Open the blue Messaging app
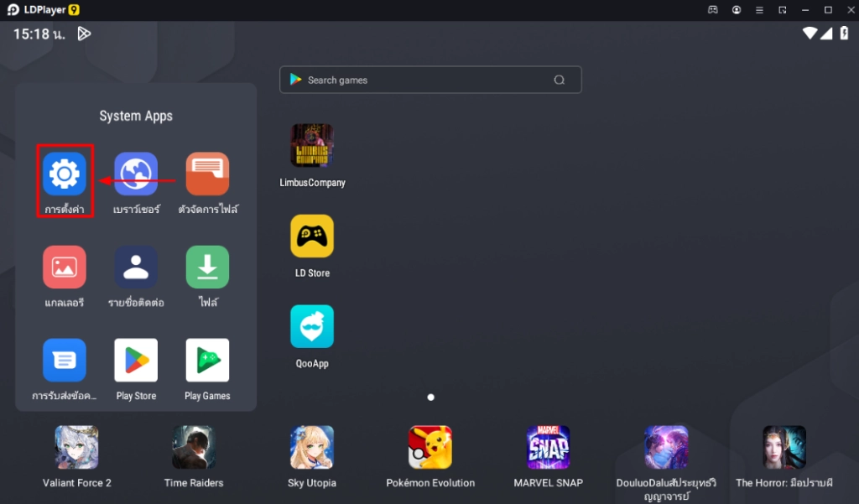This screenshot has height=504, width=859. pos(65,361)
